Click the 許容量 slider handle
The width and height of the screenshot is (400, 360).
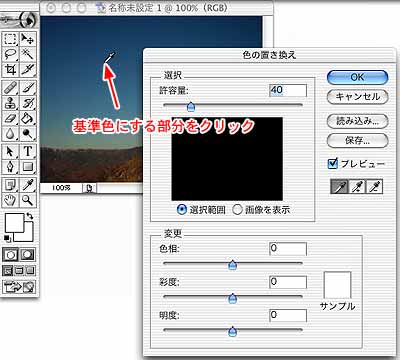click(x=191, y=107)
